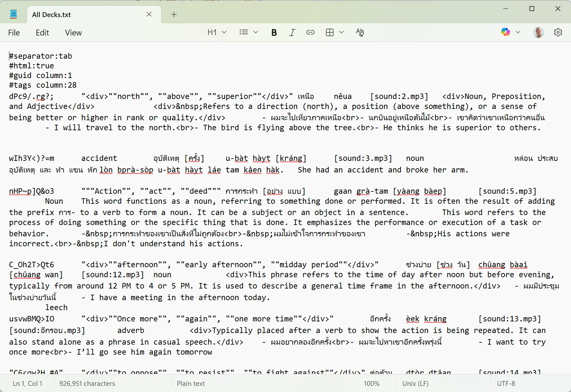This screenshot has height=392, width=571.
Task: Apply the H1 heading style
Action: coord(212,32)
